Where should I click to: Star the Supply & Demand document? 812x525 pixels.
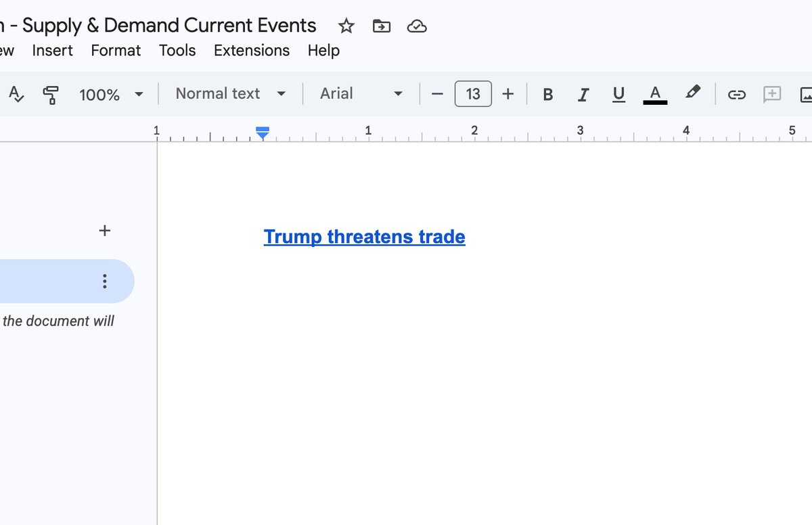pyautogui.click(x=346, y=26)
